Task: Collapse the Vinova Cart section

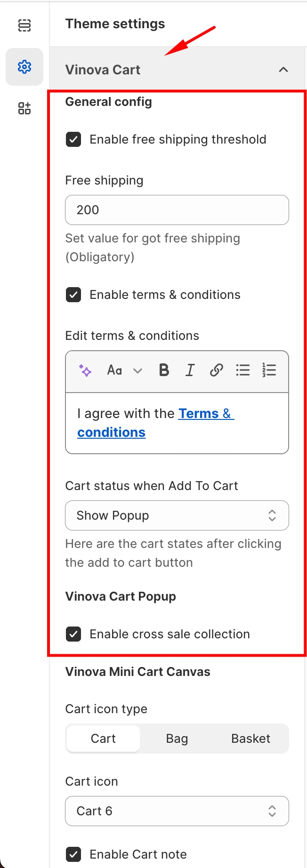Action: pyautogui.click(x=283, y=70)
